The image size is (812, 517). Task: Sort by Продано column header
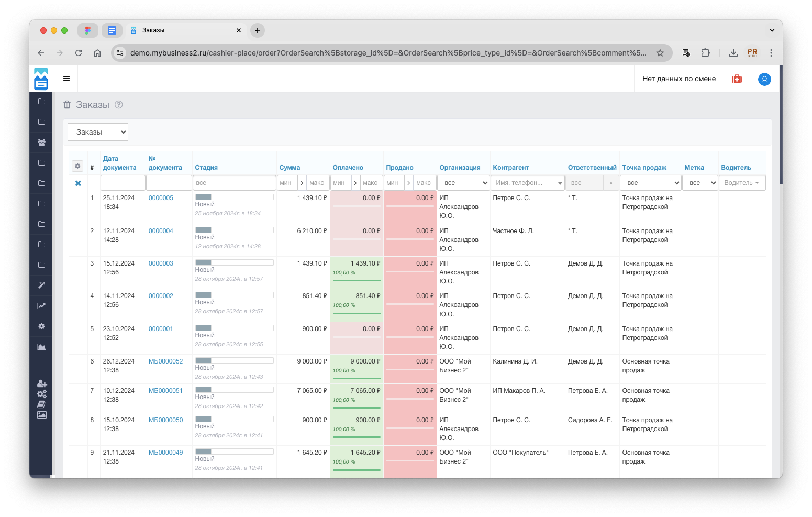click(x=399, y=168)
